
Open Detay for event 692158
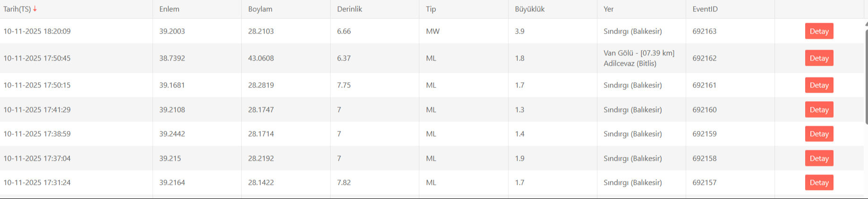[819, 158]
